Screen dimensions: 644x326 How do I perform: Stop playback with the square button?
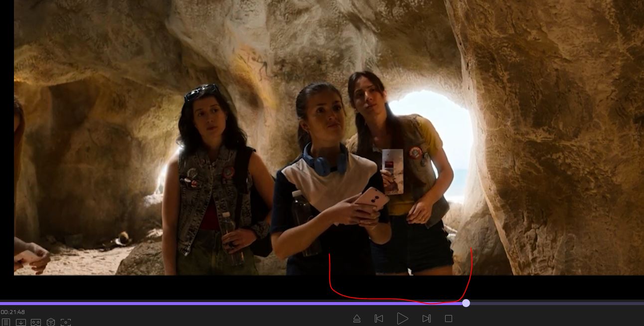click(449, 319)
